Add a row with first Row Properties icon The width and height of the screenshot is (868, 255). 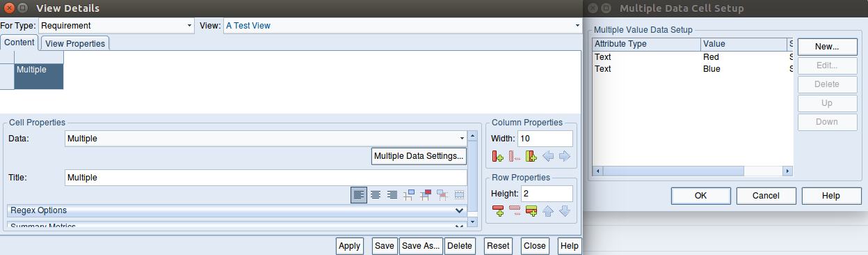click(x=498, y=211)
